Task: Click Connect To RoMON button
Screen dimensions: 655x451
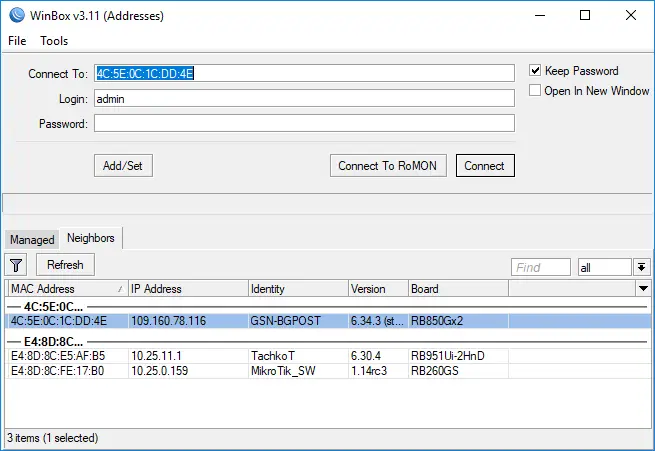Action: 388,166
